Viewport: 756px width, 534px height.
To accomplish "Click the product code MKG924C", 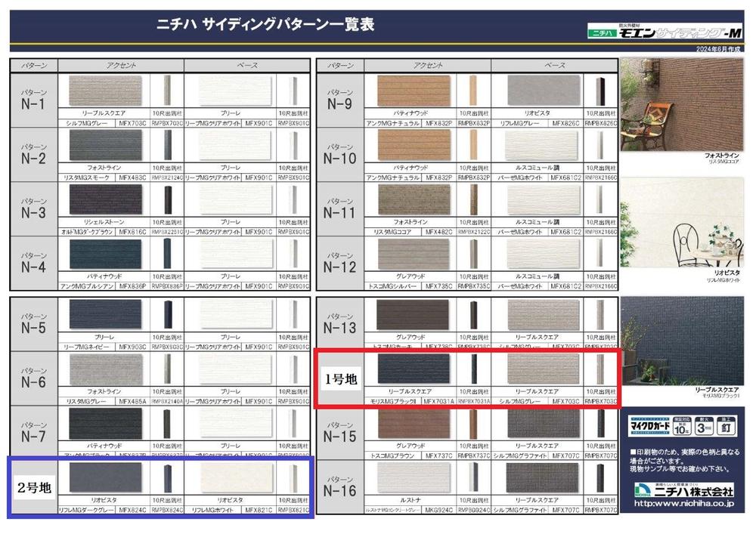I will pyautogui.click(x=438, y=511).
